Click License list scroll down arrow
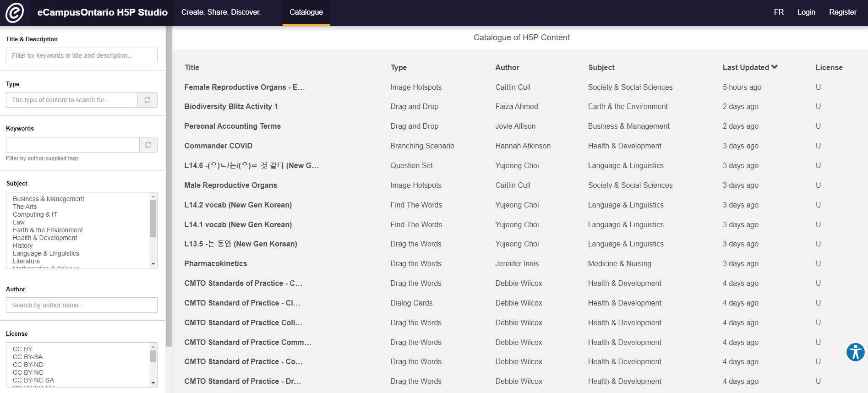 tap(153, 383)
